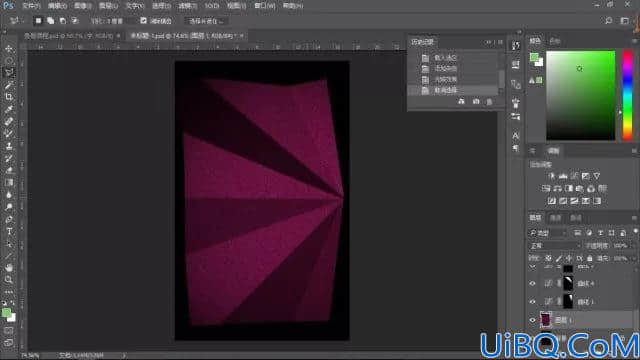Toggle the anti-alias checkbox
This screenshot has height=360, width=640.
click(x=143, y=20)
